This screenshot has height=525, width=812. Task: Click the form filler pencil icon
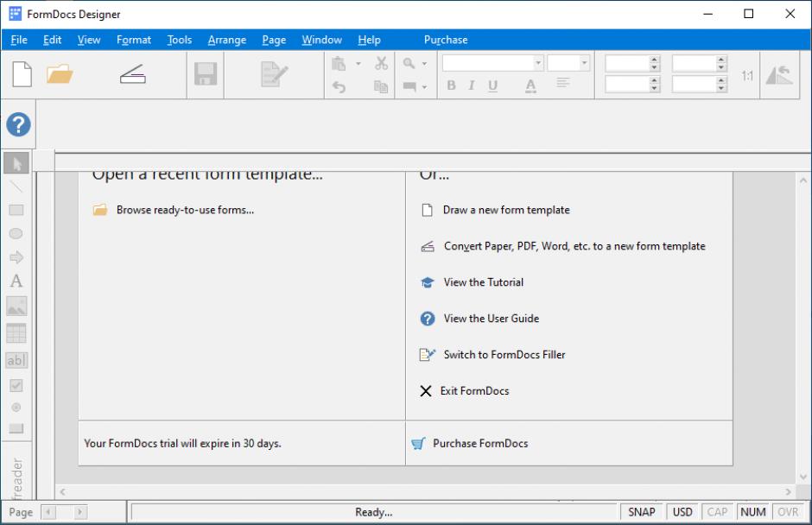pos(274,74)
